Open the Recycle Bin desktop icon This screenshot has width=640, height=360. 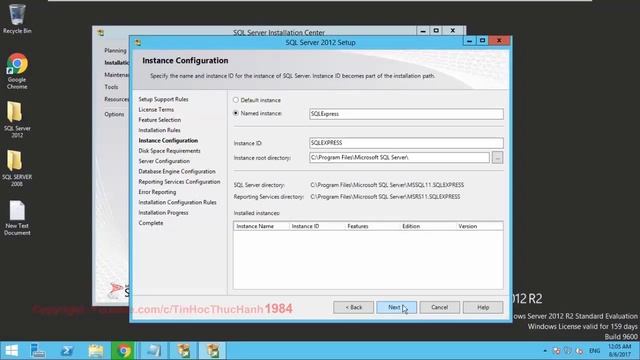17,18
